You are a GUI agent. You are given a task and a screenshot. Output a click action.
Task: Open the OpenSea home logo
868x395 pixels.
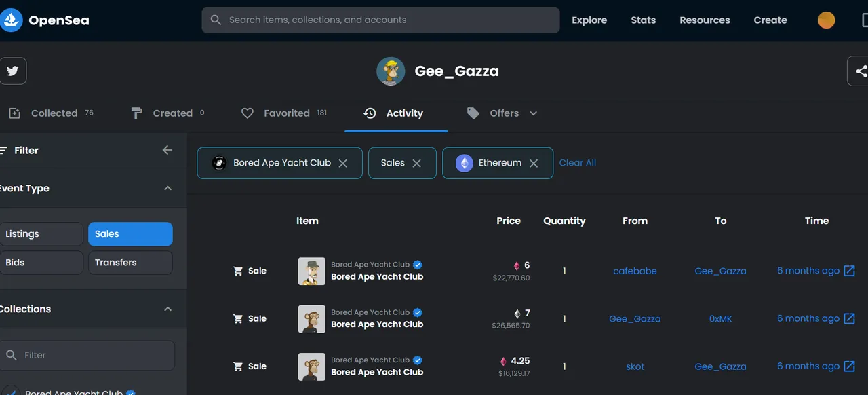tap(45, 20)
